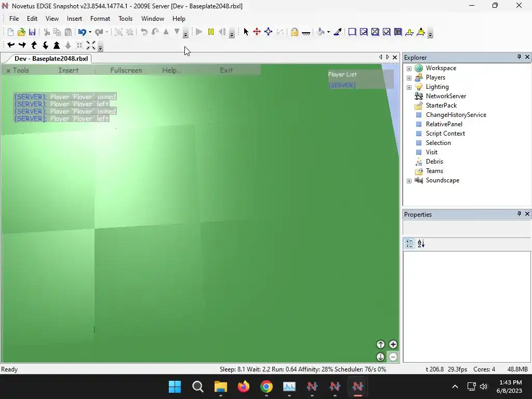Viewport: 532px width, 399px height.
Task: Open camera toolbar overflow options
Action: pyautogui.click(x=100, y=46)
